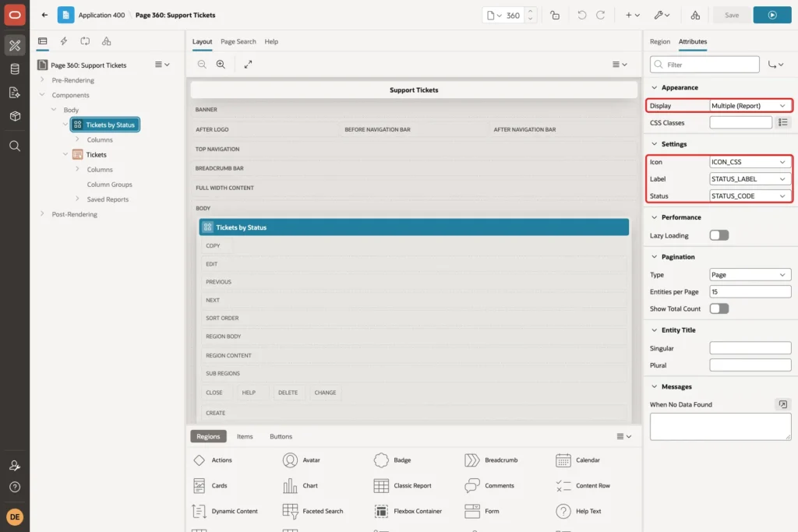Click the Save button

(731, 16)
